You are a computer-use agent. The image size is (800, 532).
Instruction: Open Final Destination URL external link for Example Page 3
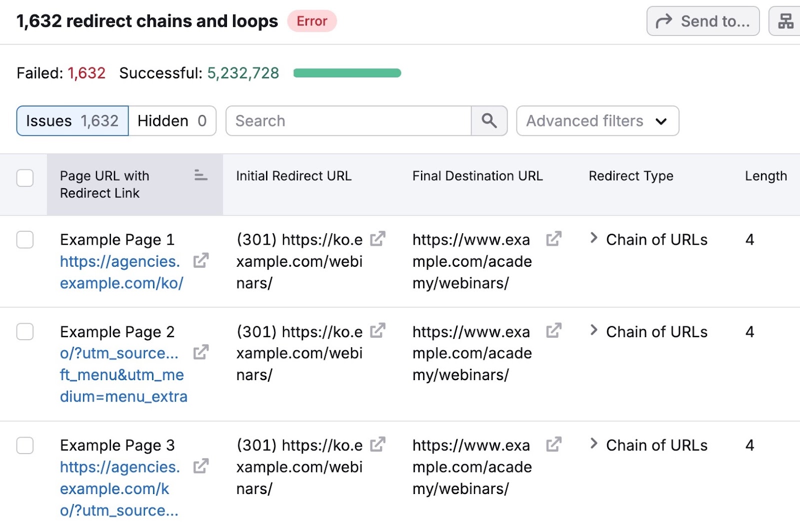click(553, 444)
